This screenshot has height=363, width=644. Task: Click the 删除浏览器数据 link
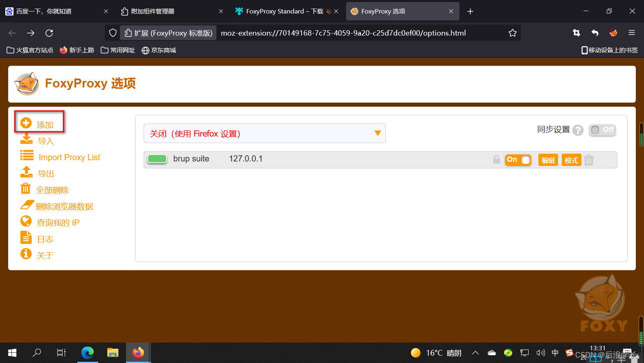point(64,206)
